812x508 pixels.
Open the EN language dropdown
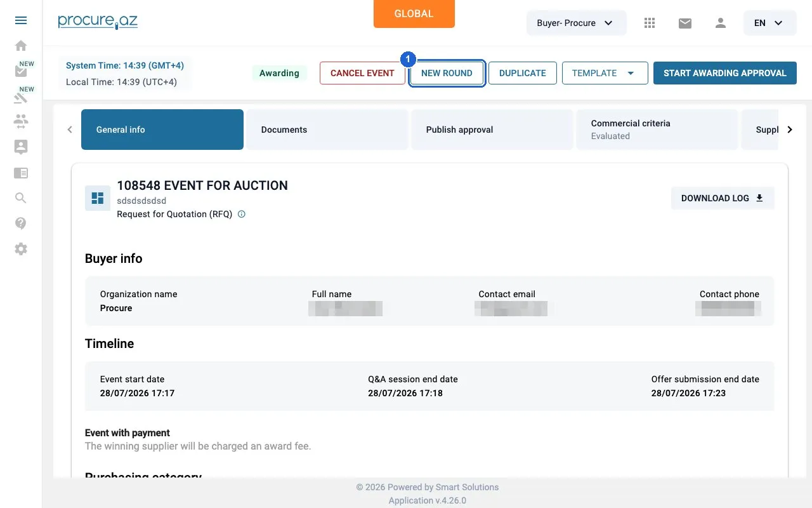coord(769,23)
